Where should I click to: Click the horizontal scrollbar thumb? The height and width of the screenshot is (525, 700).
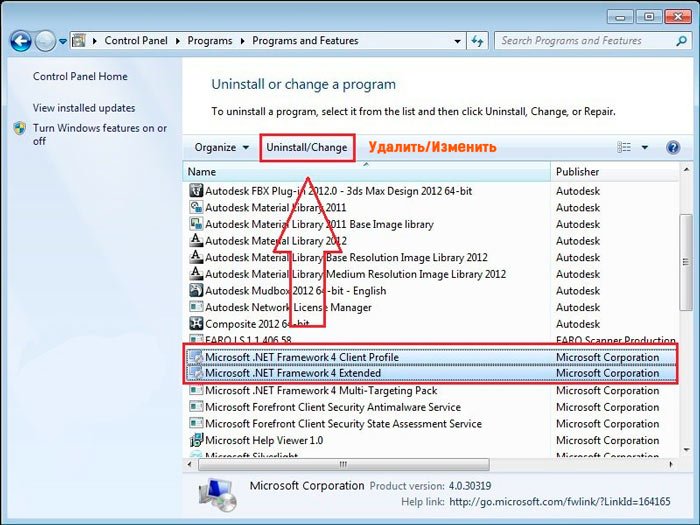[x=343, y=464]
